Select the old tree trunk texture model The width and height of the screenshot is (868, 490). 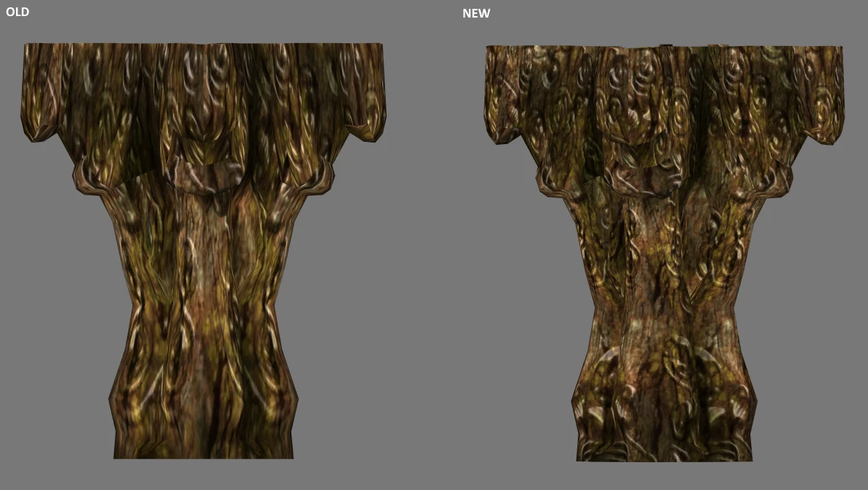pyautogui.click(x=203, y=251)
